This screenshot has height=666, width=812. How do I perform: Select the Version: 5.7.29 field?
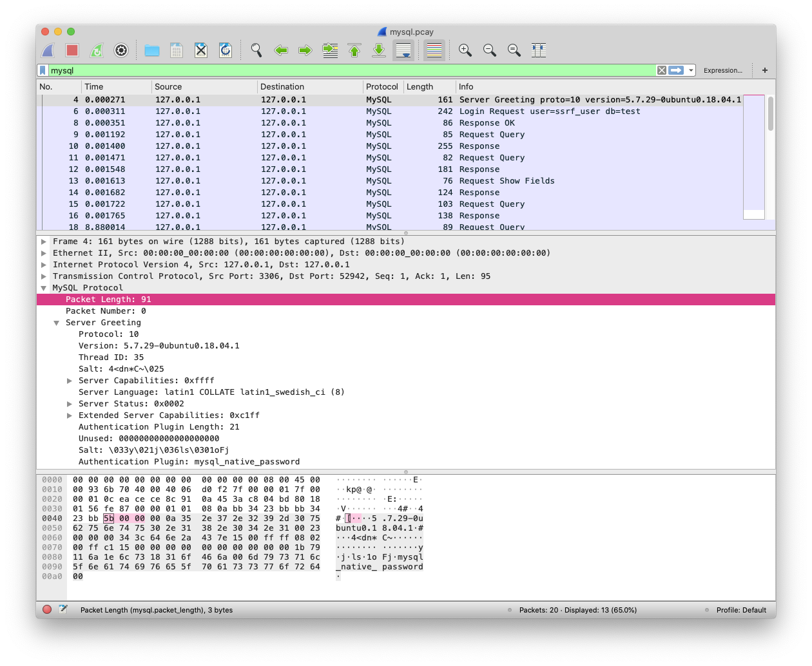tap(406, 346)
